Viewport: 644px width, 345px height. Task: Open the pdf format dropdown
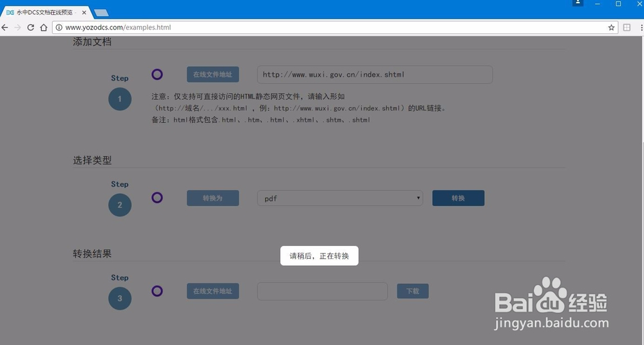(340, 198)
